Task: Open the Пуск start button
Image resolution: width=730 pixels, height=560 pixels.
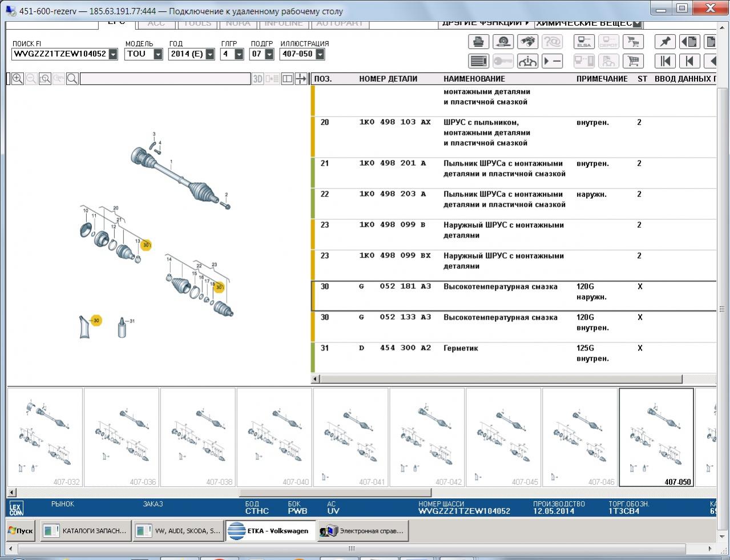Action: [x=21, y=531]
